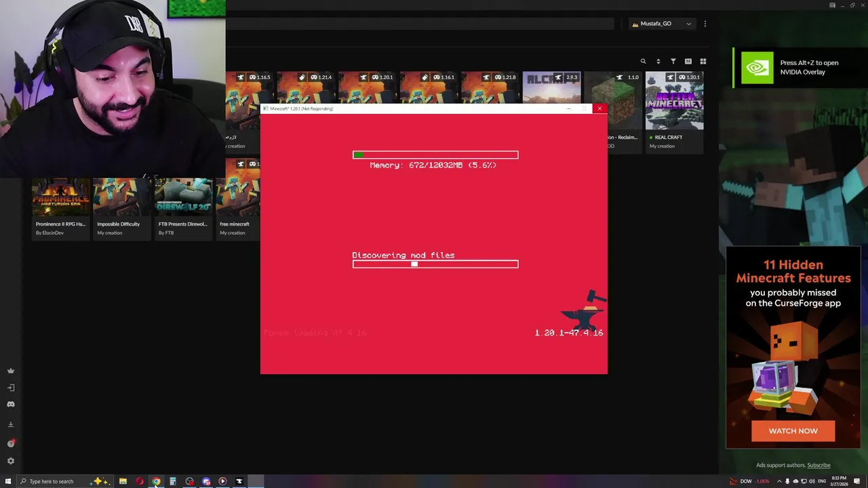
Task: Select the REAL CRAFT modpack thumbnail
Action: pos(674,100)
